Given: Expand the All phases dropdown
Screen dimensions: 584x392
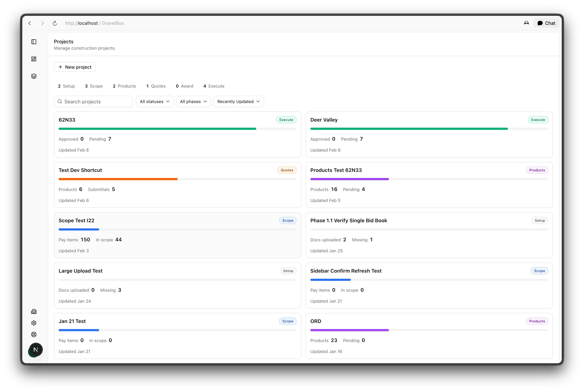Looking at the screenshot, I should (193, 101).
